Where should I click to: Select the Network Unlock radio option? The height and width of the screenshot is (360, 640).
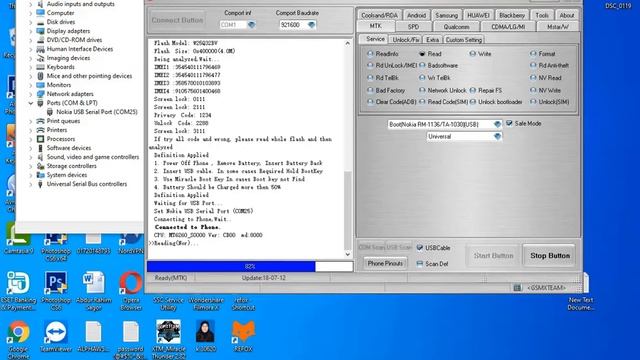422,90
